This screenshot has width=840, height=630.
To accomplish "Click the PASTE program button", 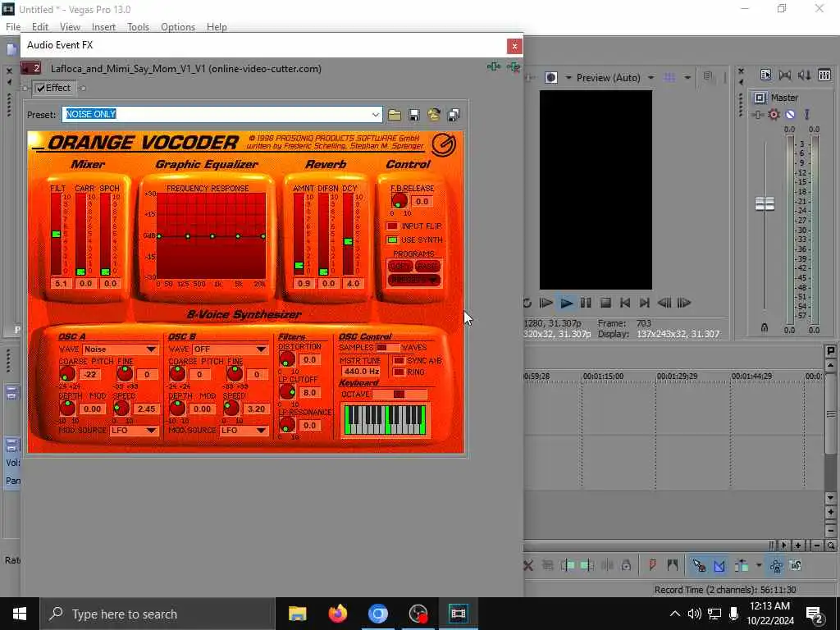I will pyautogui.click(x=427, y=267).
